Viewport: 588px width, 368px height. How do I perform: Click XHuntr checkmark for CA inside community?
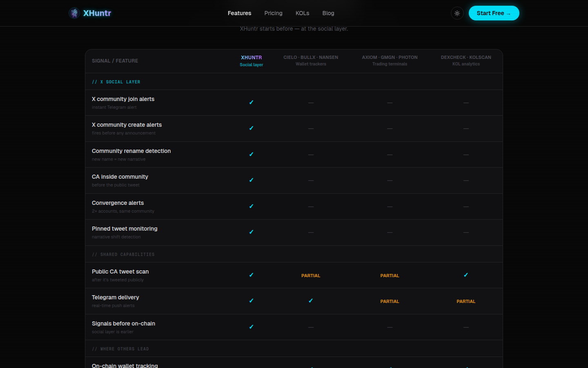pyautogui.click(x=251, y=180)
